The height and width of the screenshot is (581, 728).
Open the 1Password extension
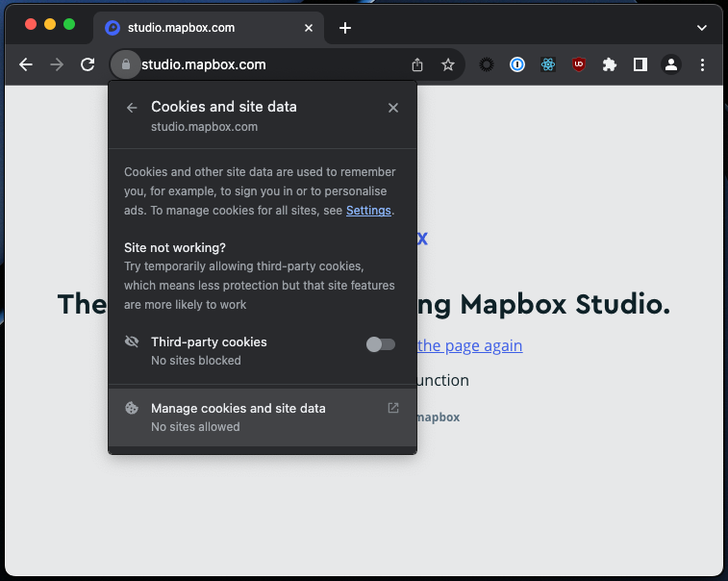click(x=517, y=64)
